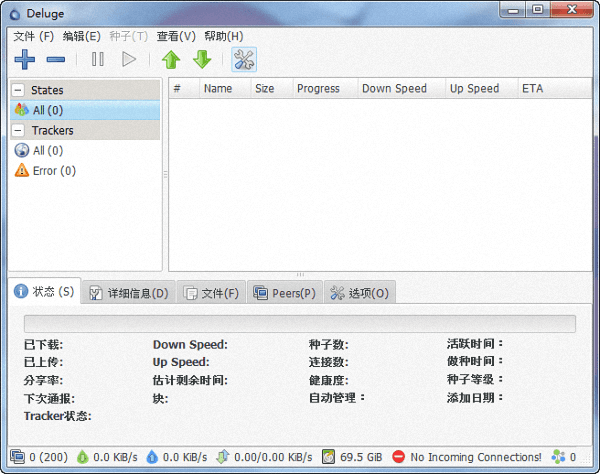Screen dimensions: 600x474
Task: Click the green download speed 0.0 KiB/s
Action: click(x=115, y=457)
